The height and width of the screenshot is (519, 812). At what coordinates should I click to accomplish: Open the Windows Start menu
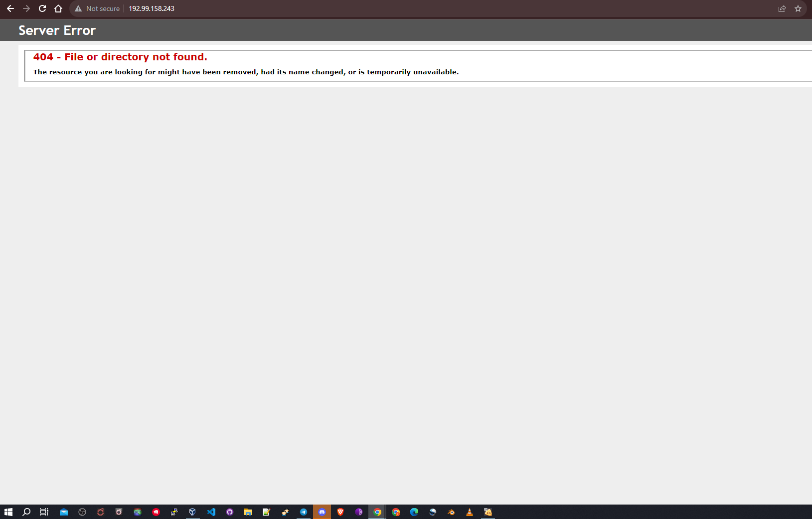click(x=8, y=512)
